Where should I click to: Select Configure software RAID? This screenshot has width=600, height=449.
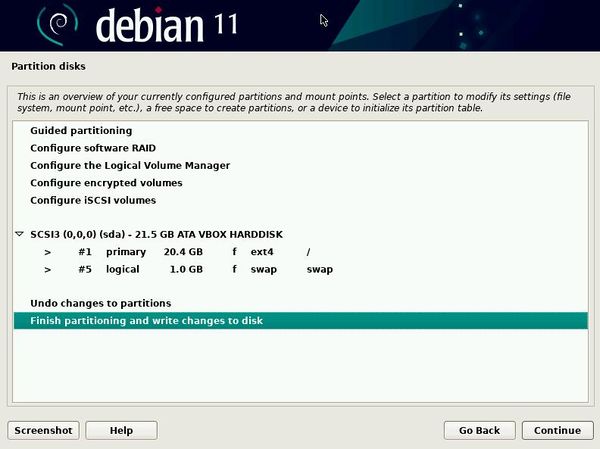tap(93, 148)
